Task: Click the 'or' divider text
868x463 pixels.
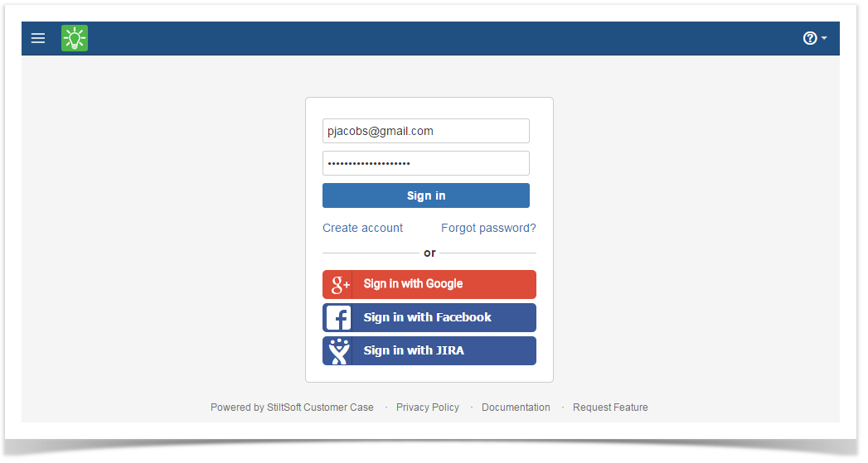Action: tap(429, 253)
